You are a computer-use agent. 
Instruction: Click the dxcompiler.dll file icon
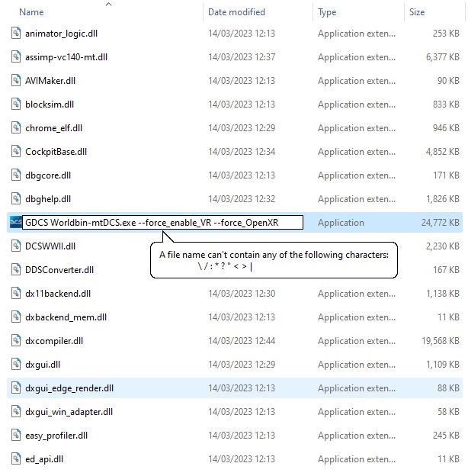pyautogui.click(x=16, y=341)
